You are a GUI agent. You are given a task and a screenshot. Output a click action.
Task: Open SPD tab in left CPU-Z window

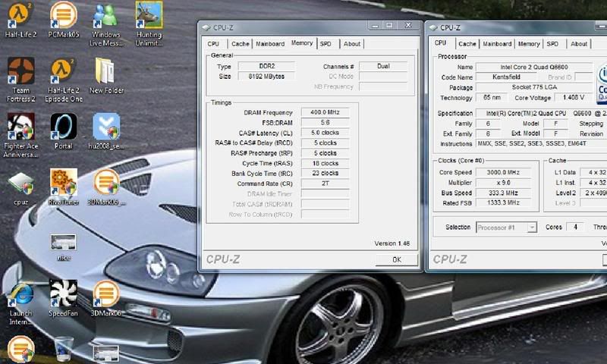click(x=326, y=44)
